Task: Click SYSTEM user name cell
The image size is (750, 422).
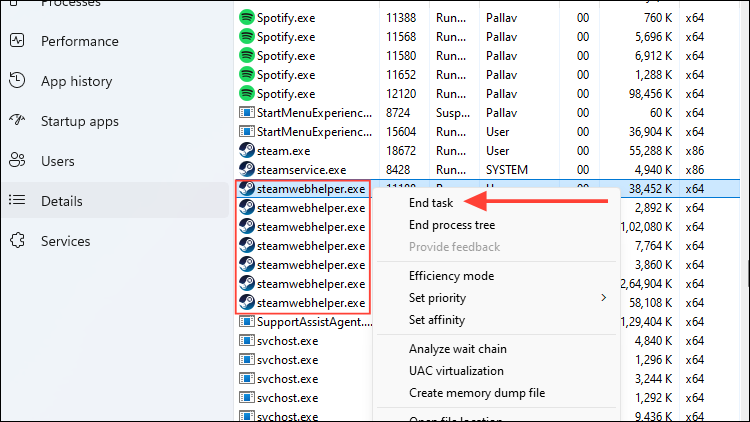Action: coord(507,170)
